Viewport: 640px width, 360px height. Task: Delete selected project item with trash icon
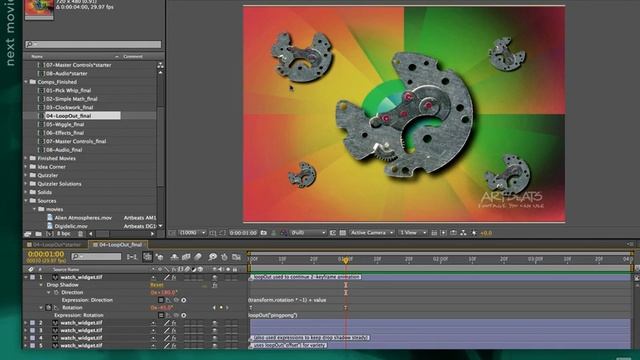(80, 234)
